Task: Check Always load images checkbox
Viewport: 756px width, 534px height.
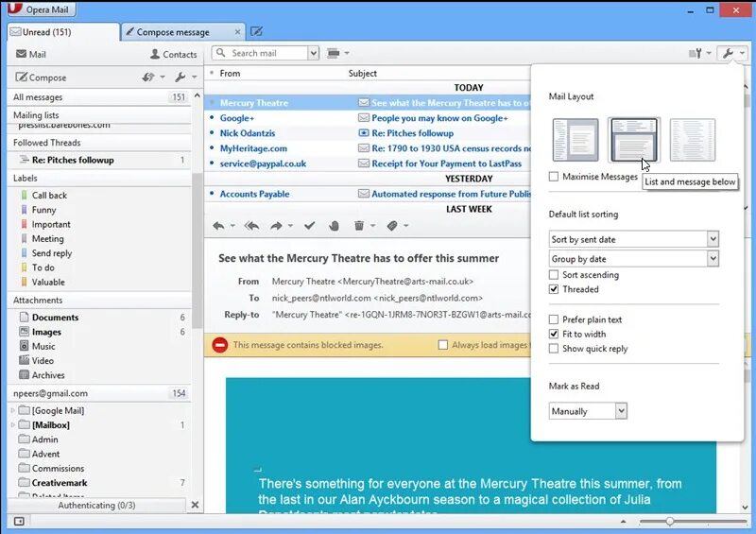Action: (442, 345)
